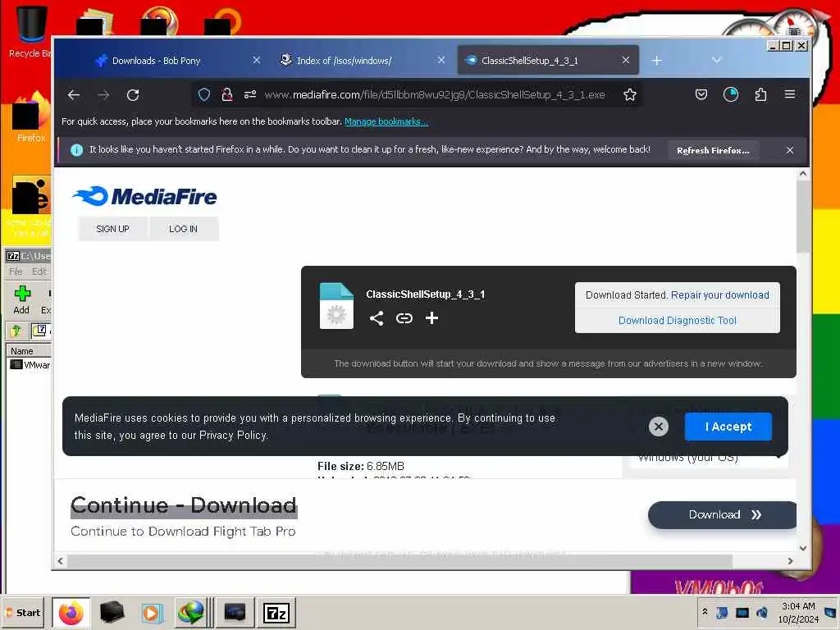The image size is (840, 630).
Task: Open the tracking protection shield icon
Action: point(204,95)
